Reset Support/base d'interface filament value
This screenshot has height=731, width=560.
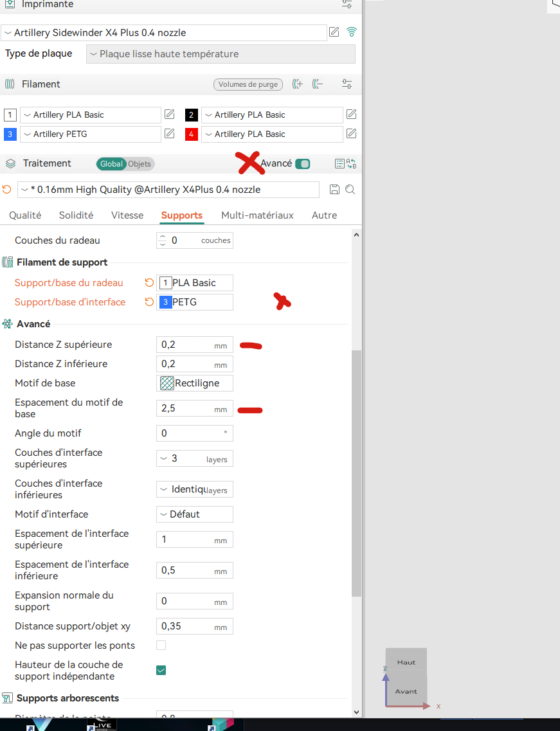coord(149,302)
